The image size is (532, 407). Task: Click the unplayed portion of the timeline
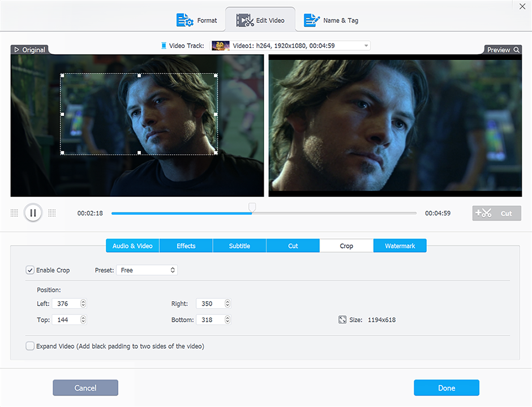click(x=334, y=213)
